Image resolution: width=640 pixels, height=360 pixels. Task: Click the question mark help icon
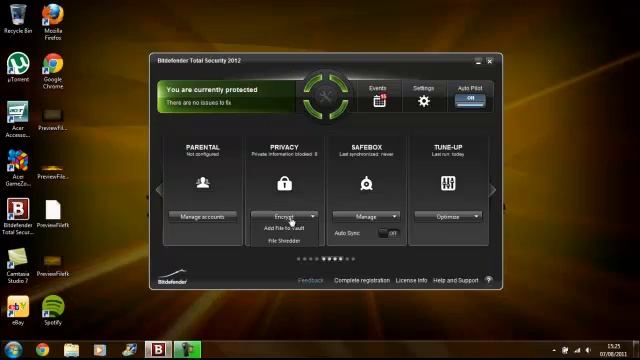pos(489,280)
